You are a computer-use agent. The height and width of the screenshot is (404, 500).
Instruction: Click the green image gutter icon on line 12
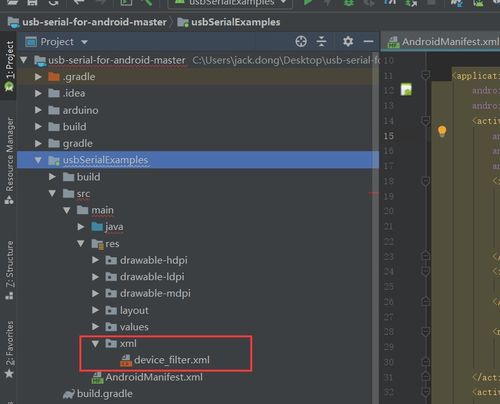click(x=406, y=90)
